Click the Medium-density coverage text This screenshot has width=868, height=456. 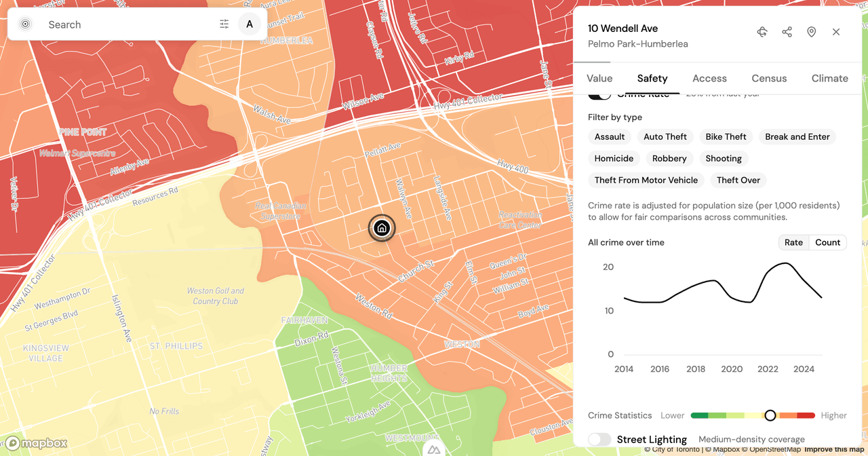tap(751, 440)
